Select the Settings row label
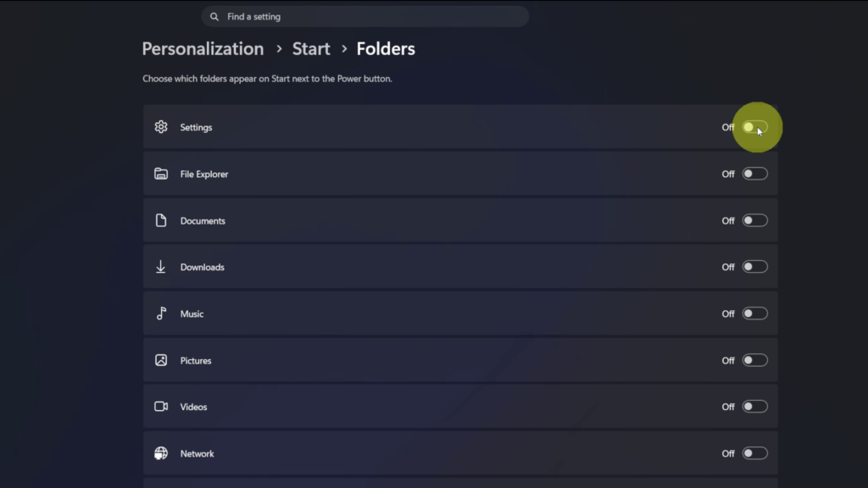Screen dimensions: 868x488 196,127
